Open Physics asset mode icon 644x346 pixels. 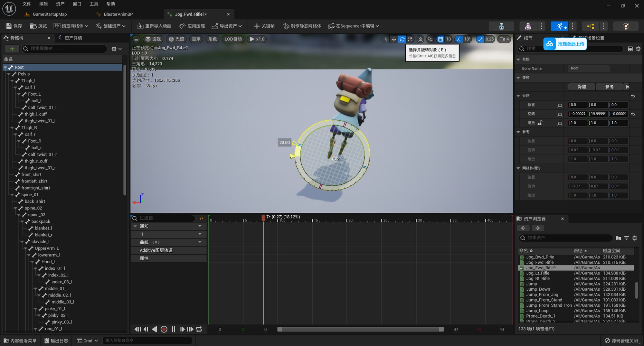pyautogui.click(x=626, y=26)
